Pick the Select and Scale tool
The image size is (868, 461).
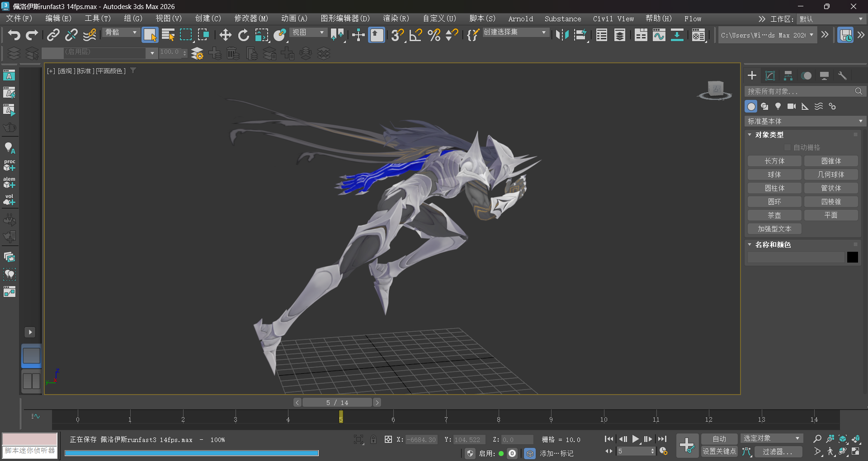coord(261,35)
